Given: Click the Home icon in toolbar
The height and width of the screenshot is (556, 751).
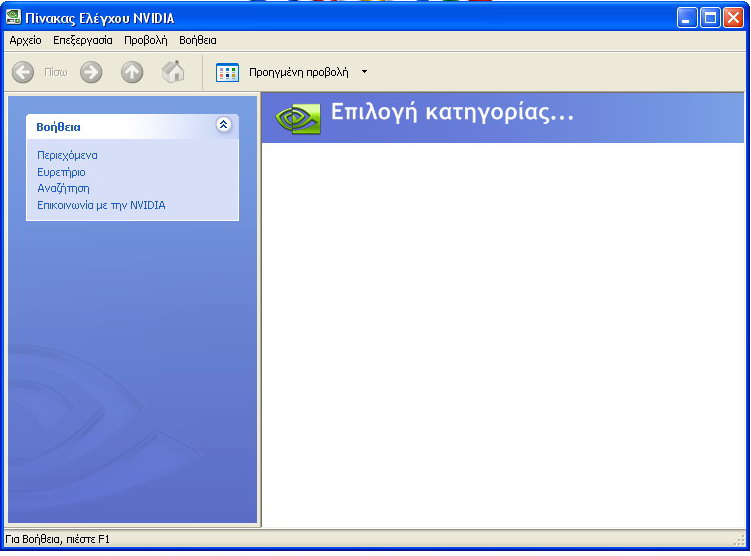Looking at the screenshot, I should coord(173,72).
